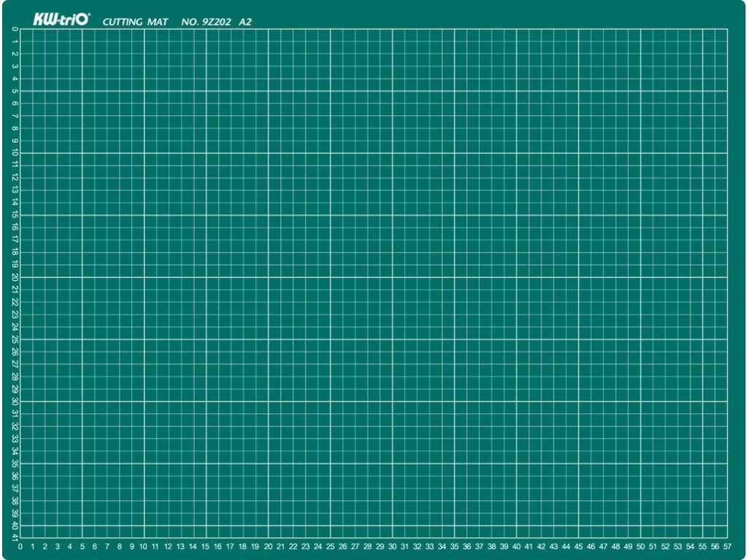Pick the number 54 on the scale

coord(690,547)
